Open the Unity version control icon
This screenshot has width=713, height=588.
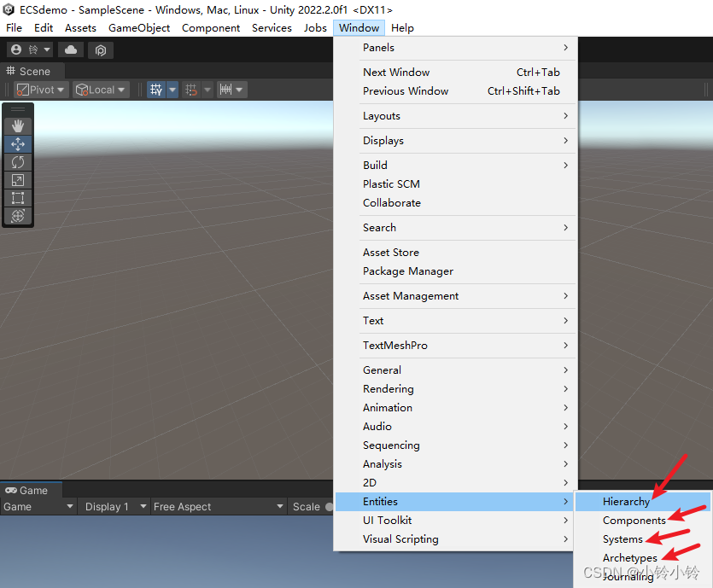[x=101, y=50]
